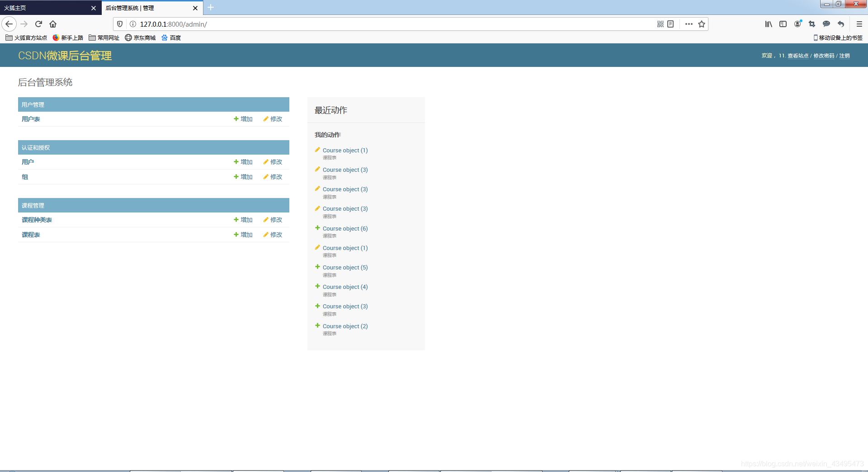Click the screenshot crop tool icon
This screenshot has width=868, height=472.
(812, 24)
